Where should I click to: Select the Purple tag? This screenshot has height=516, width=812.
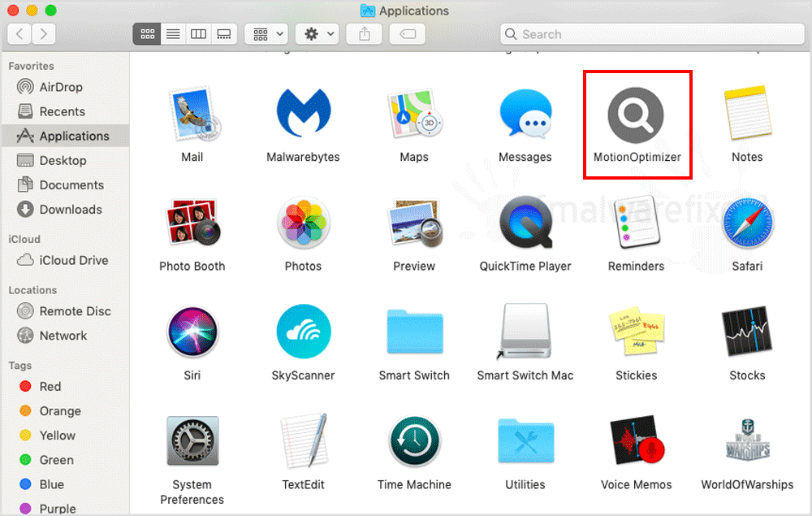click(x=65, y=508)
